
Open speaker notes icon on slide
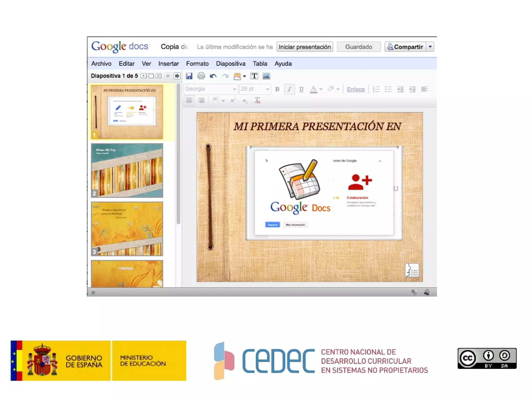(x=412, y=271)
